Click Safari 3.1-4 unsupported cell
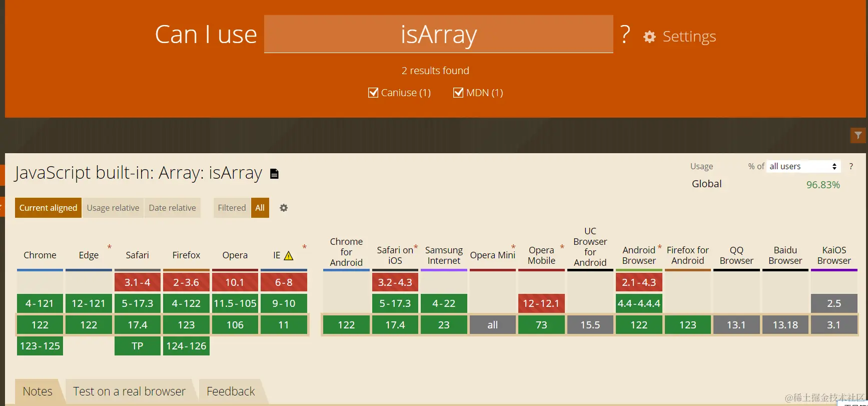 [137, 282]
